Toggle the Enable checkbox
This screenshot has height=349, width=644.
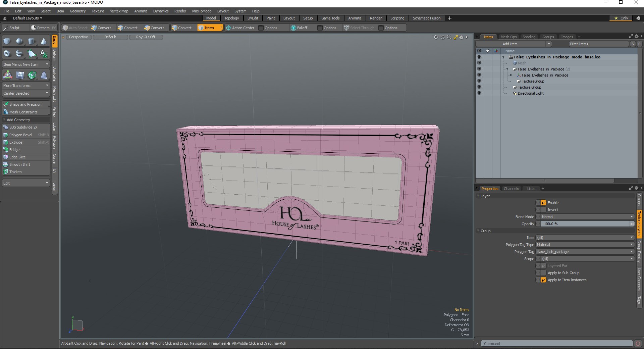(x=543, y=203)
